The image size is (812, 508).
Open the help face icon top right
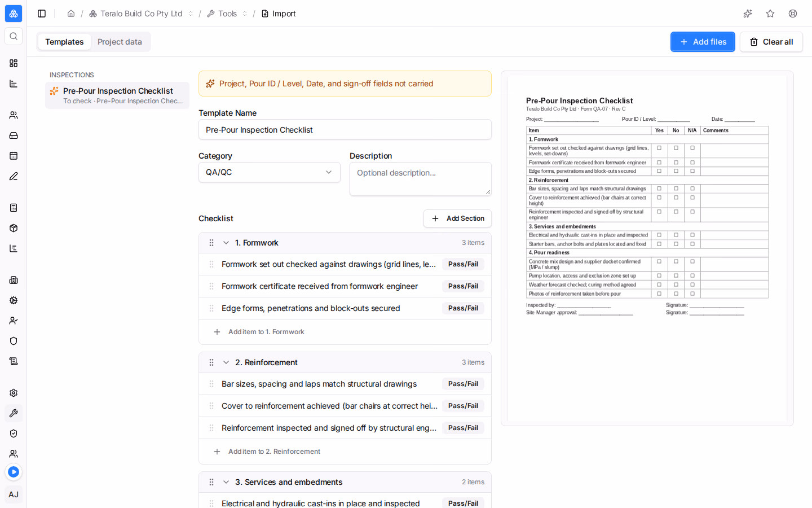(x=793, y=14)
